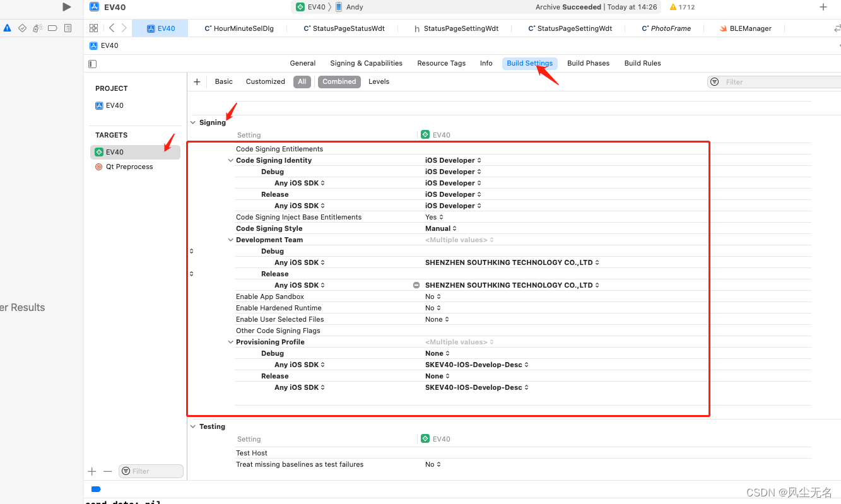The image size is (841, 504).
Task: Switch to Levels view
Action: pos(379,81)
